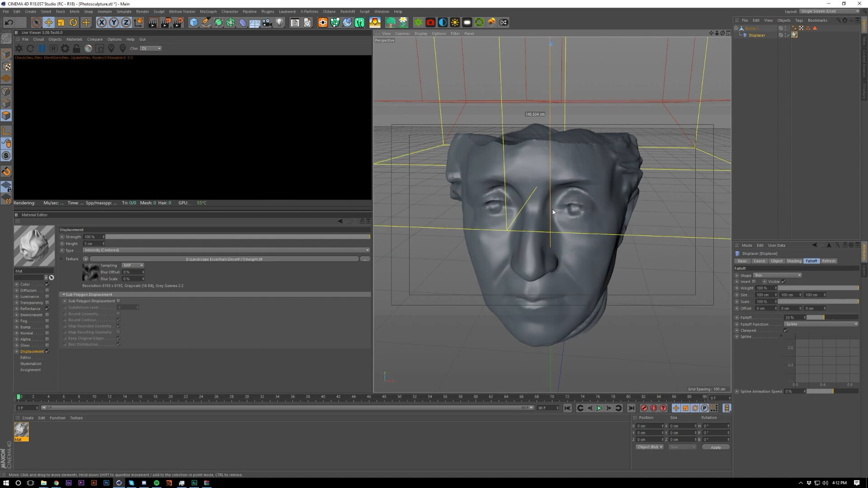
Task: Open the displacement Type dropdown
Action: (x=226, y=250)
